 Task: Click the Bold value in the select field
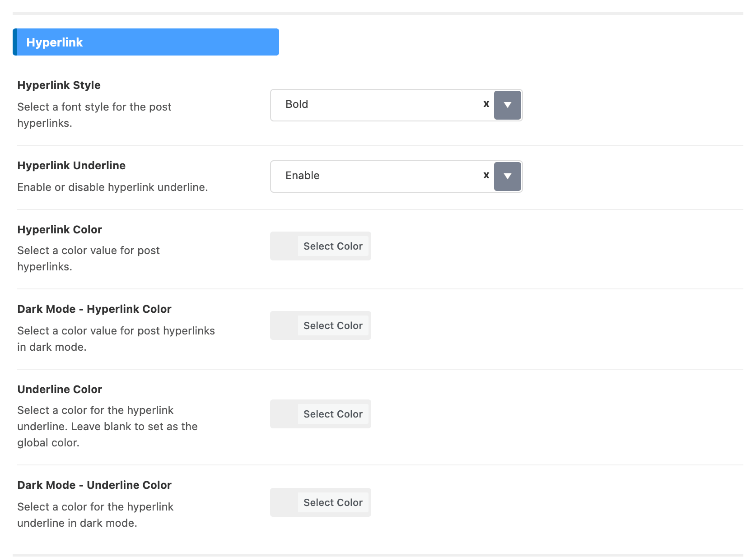pos(297,104)
